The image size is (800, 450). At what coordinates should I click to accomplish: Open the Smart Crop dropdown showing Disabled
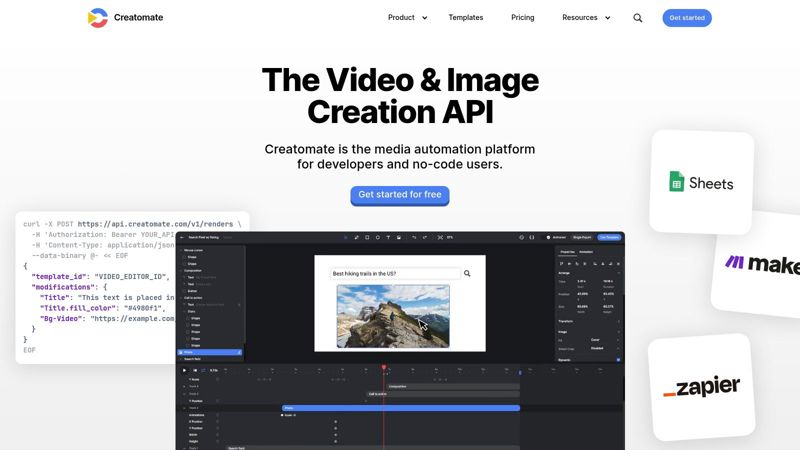605,348
